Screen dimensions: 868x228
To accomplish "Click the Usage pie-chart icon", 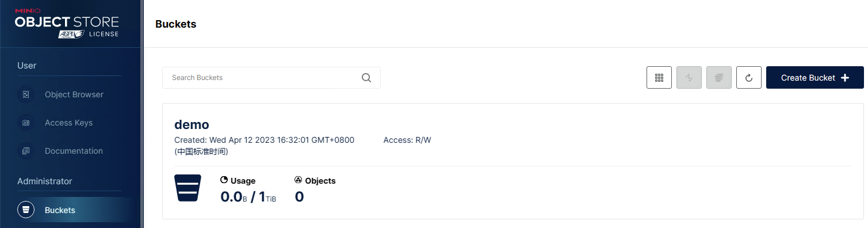I will point(224,180).
